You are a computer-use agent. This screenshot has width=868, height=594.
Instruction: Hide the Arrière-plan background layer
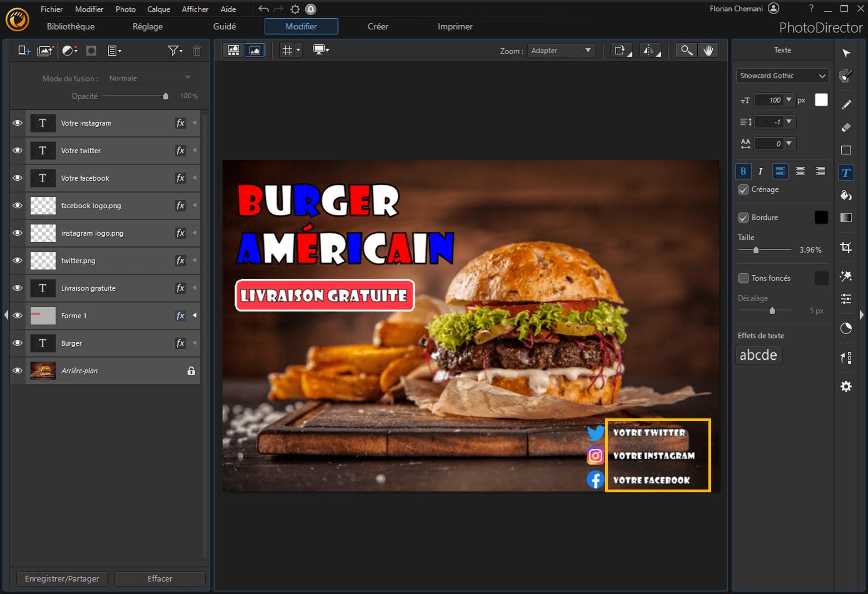coord(17,370)
